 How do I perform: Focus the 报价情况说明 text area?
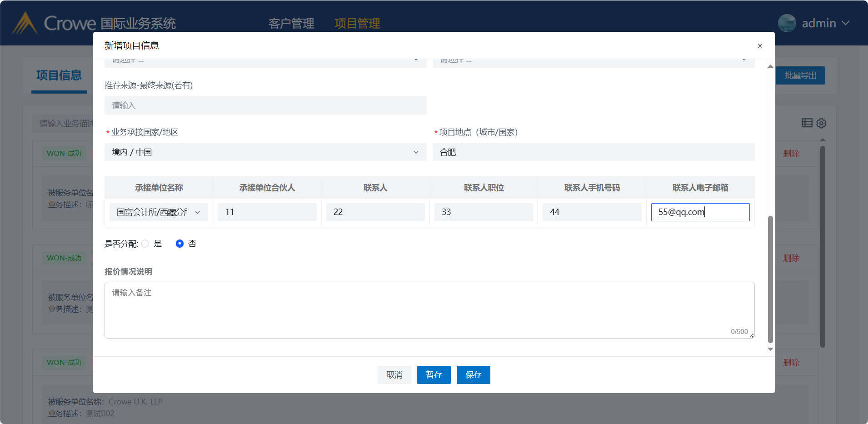tap(429, 310)
